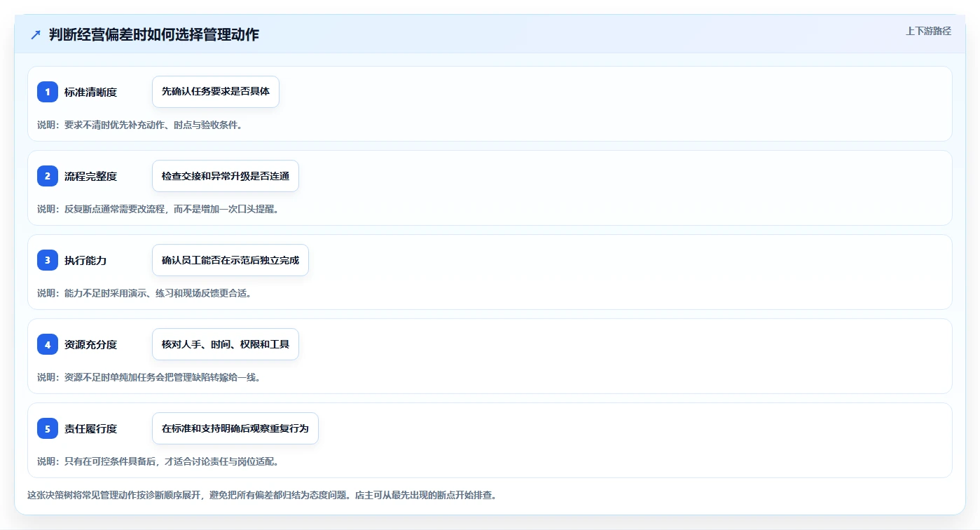Select the 先确认任务要求是否具体 chip
This screenshot has height=530, width=980.
216,92
